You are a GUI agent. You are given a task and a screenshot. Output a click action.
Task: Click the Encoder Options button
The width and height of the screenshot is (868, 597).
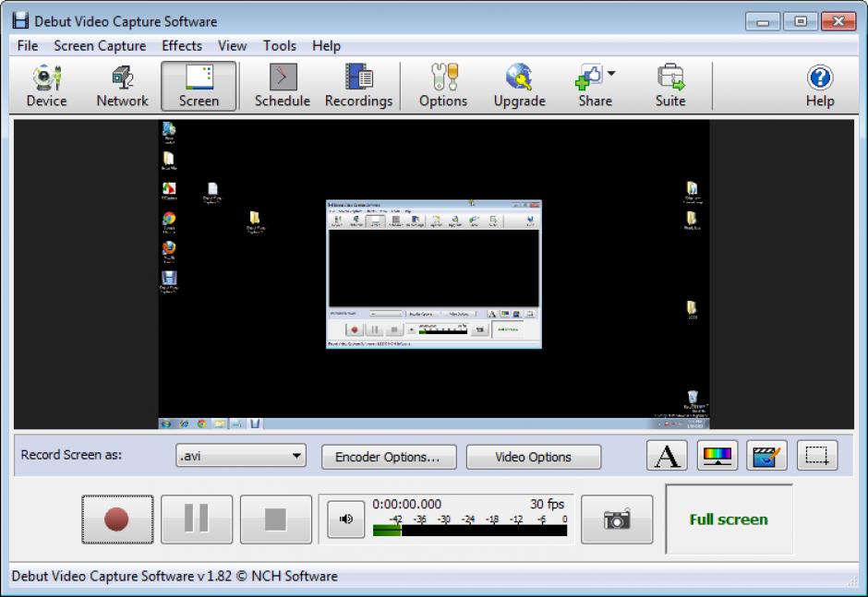(388, 457)
